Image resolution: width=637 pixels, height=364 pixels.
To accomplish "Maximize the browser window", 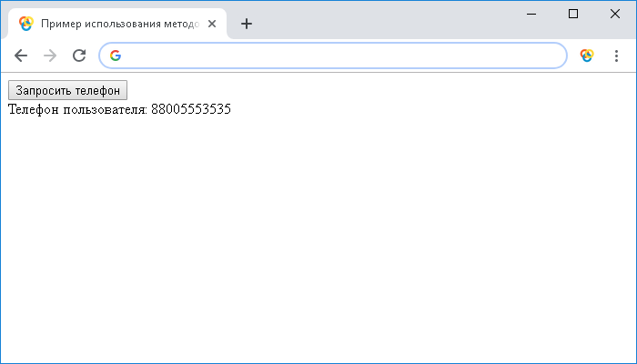I will 573,14.
